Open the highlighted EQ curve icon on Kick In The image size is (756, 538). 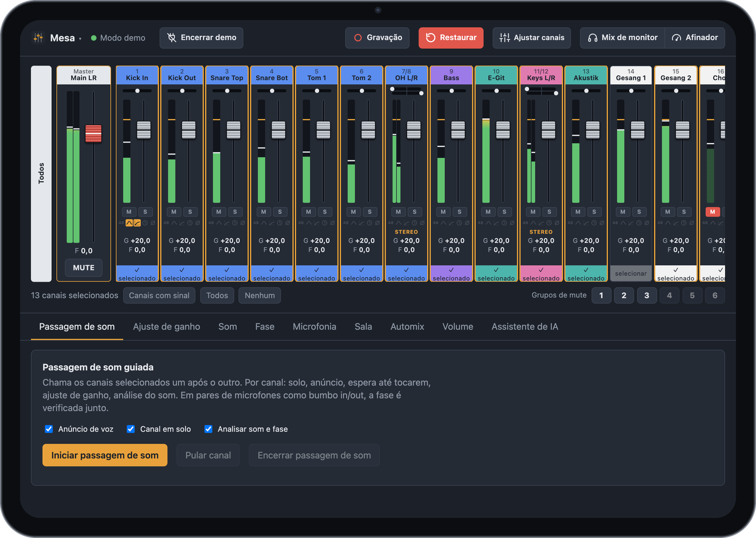click(x=129, y=223)
